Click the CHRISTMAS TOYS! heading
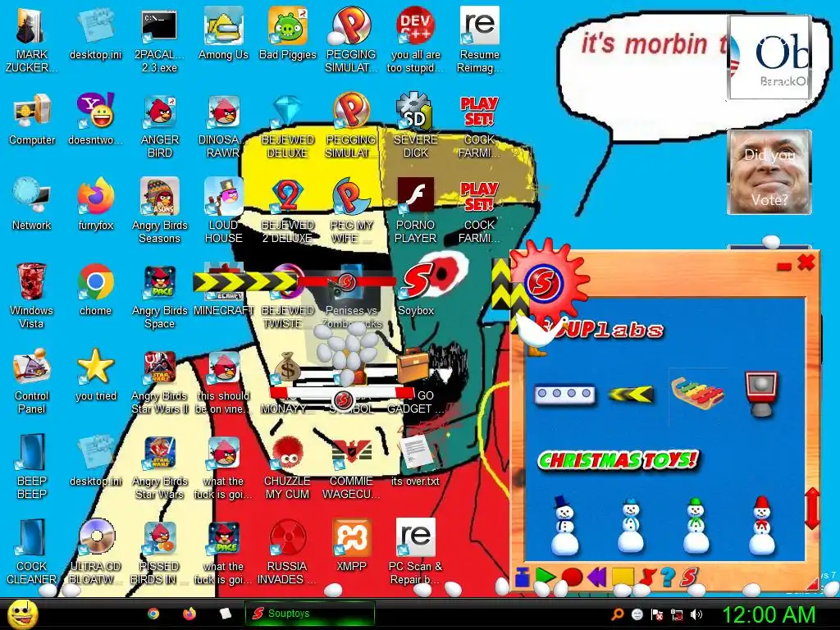Viewport: 840px width, 630px height. tap(619, 460)
